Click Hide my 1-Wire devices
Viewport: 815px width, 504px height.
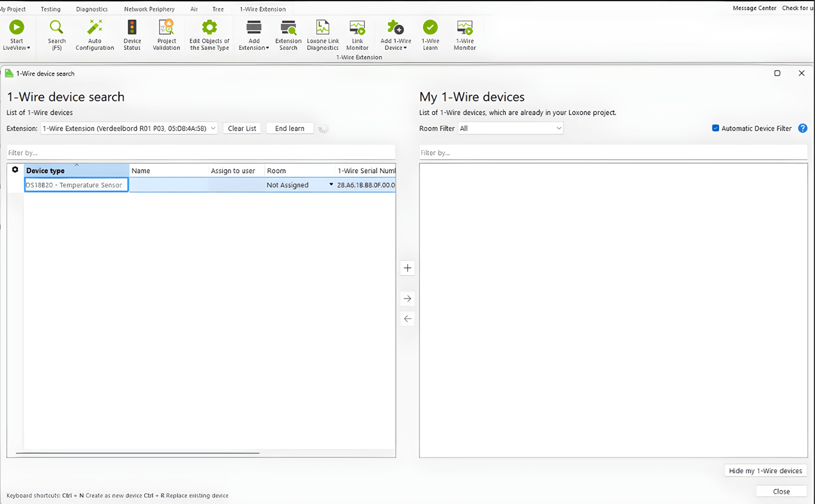(765, 471)
